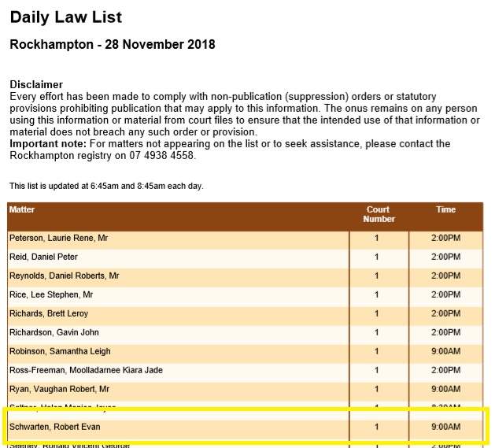Click the Court Number column header
The image size is (495, 448).
point(379,214)
